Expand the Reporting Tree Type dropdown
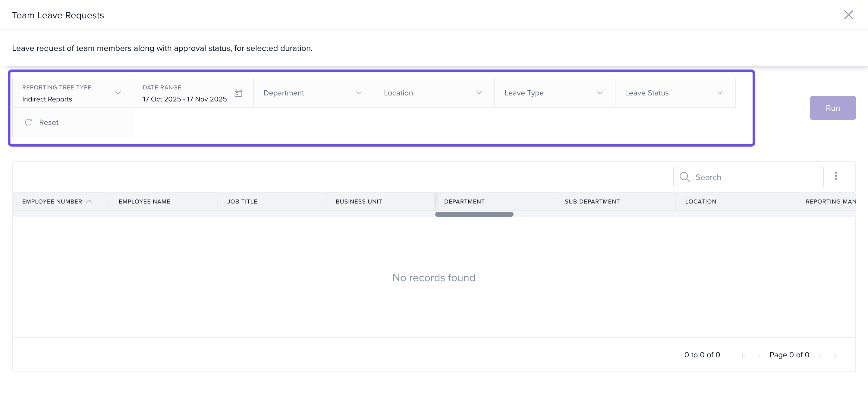Viewport: 868px width, 401px height. (118, 93)
